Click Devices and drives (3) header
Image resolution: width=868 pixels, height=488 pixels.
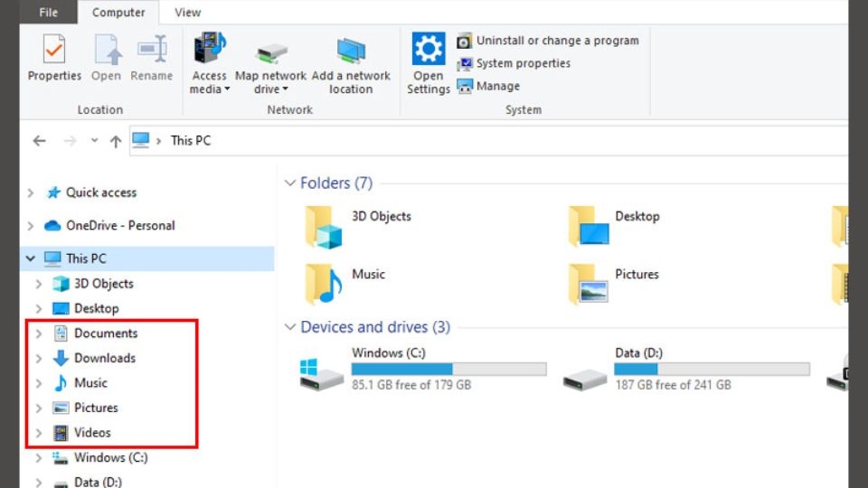pyautogui.click(x=375, y=327)
